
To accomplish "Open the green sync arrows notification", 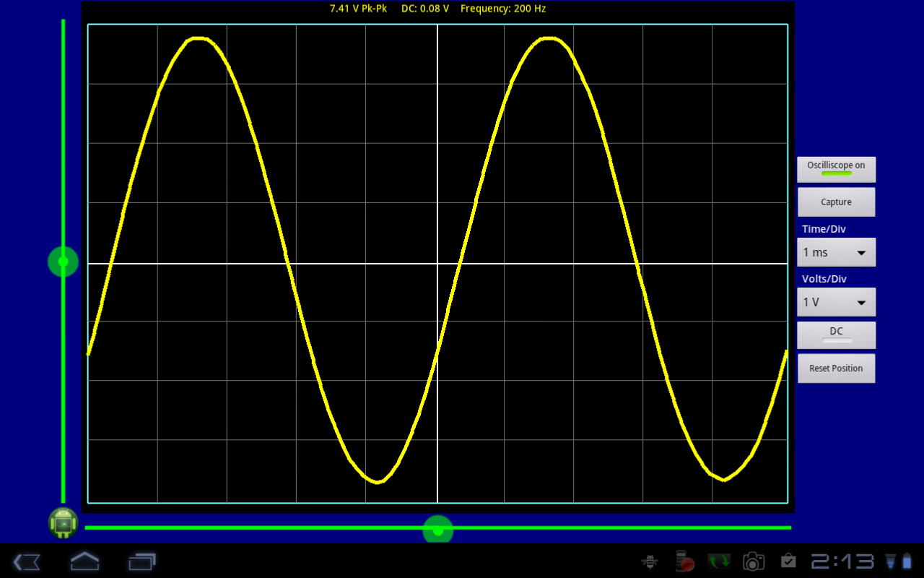I will tap(719, 561).
